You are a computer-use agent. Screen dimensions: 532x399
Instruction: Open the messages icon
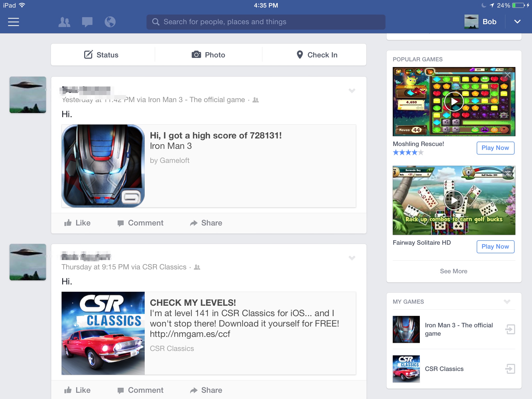pos(87,22)
